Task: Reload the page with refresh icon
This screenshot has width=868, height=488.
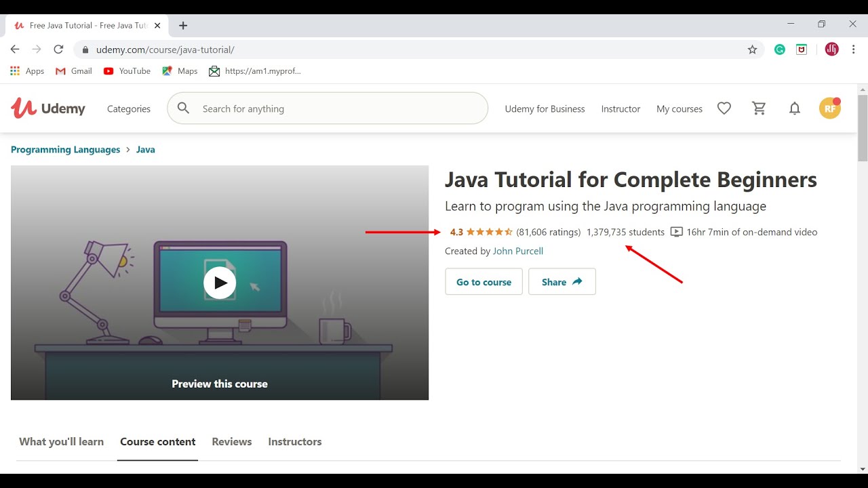Action: [58, 49]
